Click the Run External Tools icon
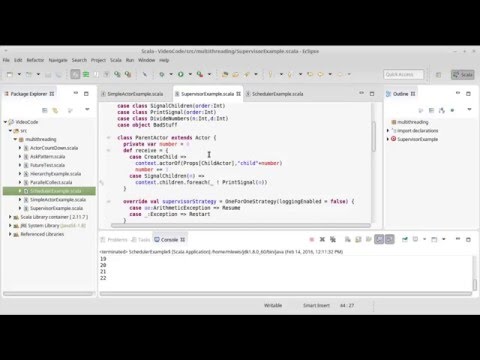The image size is (480, 360). coord(200,74)
